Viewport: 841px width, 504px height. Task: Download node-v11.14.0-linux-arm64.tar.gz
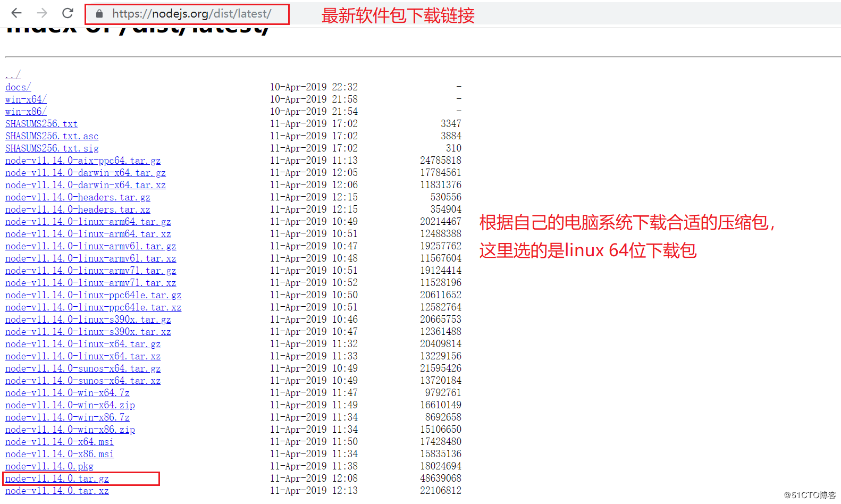pyautogui.click(x=88, y=221)
